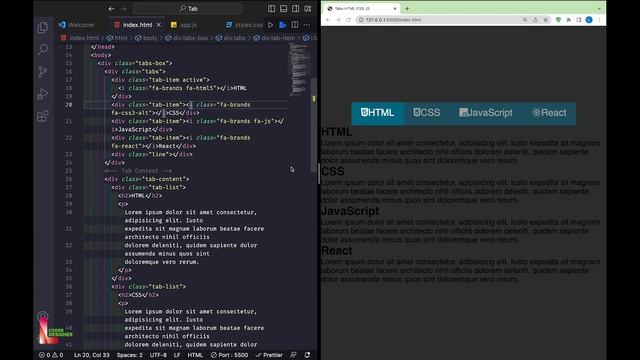
Task: Select the HTML tab in preview page
Action: pyautogui.click(x=378, y=113)
